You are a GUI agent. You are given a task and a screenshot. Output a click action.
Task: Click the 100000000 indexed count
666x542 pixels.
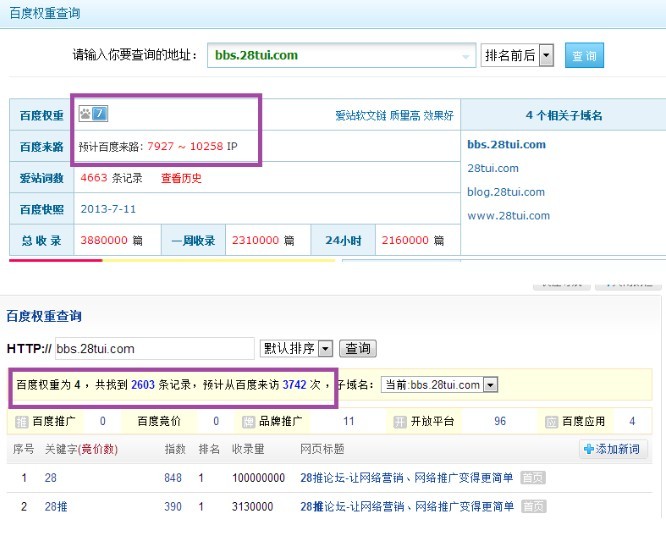coord(258,478)
